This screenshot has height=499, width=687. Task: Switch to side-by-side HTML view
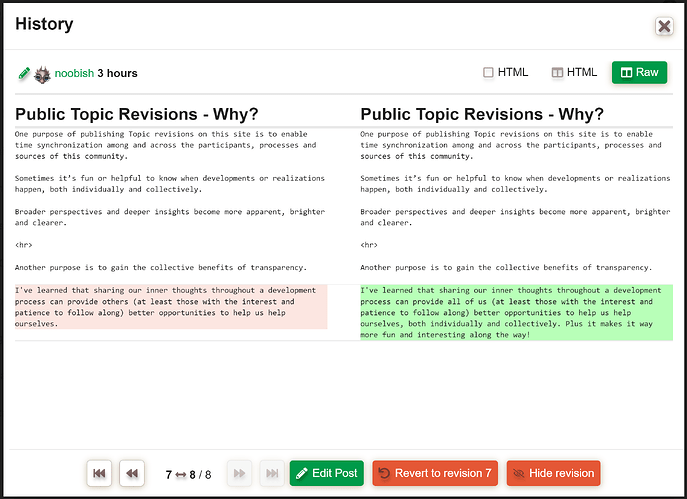click(574, 72)
